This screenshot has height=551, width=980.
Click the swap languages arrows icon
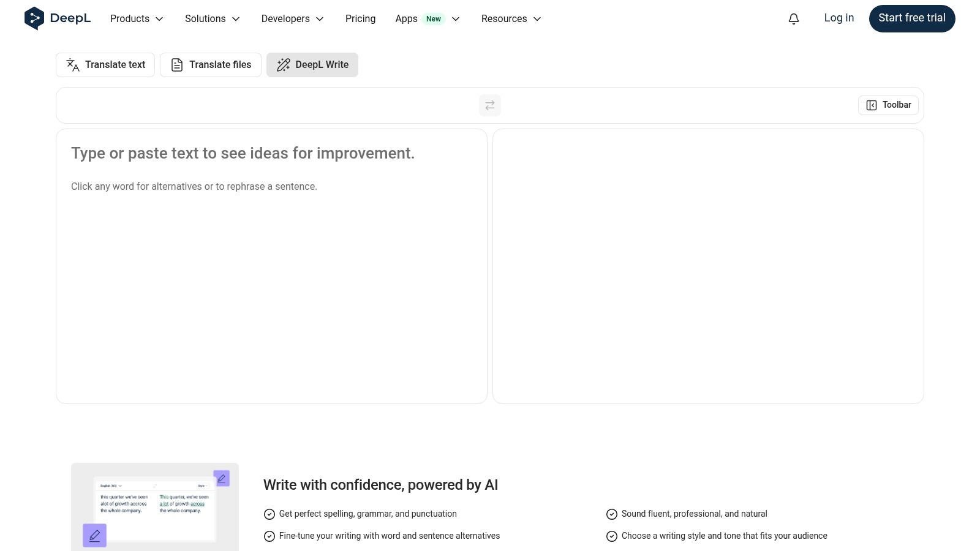(x=490, y=105)
